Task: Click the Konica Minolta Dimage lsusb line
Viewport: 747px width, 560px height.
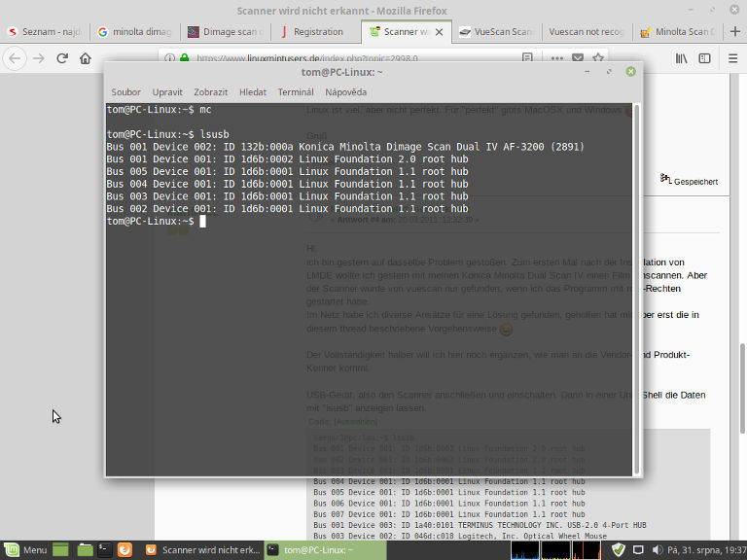Action: [345, 147]
